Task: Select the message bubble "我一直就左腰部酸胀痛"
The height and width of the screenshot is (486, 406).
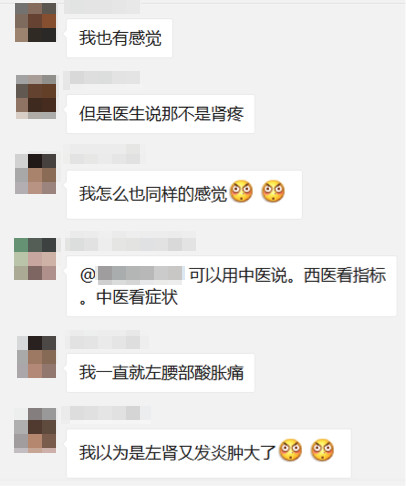Action: 161,373
